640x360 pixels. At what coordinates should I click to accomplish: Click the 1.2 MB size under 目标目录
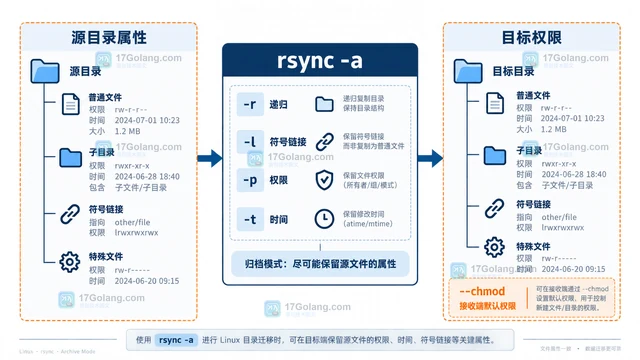(x=553, y=129)
